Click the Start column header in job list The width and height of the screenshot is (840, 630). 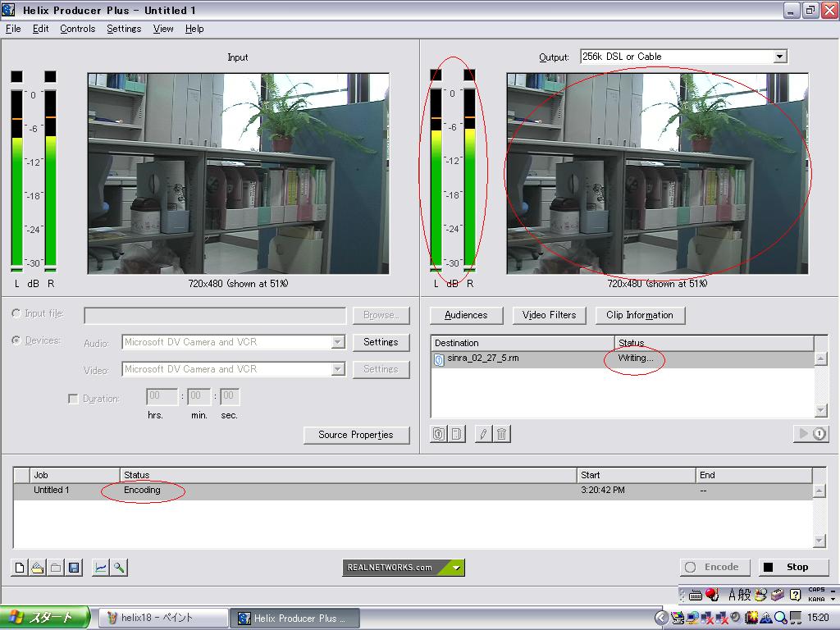(636, 475)
